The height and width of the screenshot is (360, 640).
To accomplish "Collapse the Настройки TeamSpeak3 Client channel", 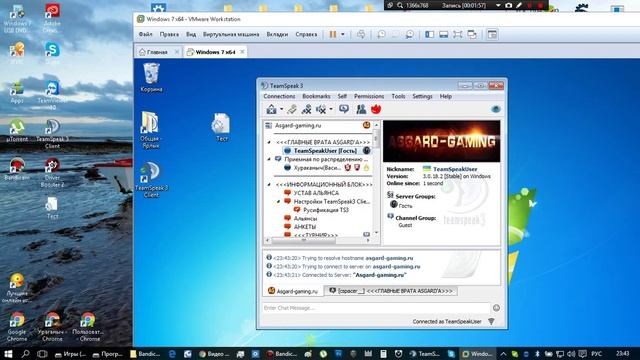I will 278,201.
